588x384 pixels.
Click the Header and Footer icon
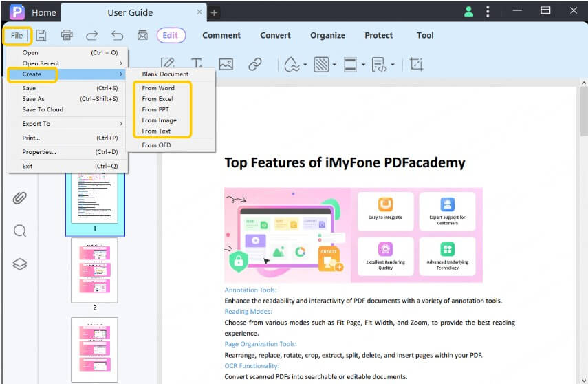click(350, 64)
